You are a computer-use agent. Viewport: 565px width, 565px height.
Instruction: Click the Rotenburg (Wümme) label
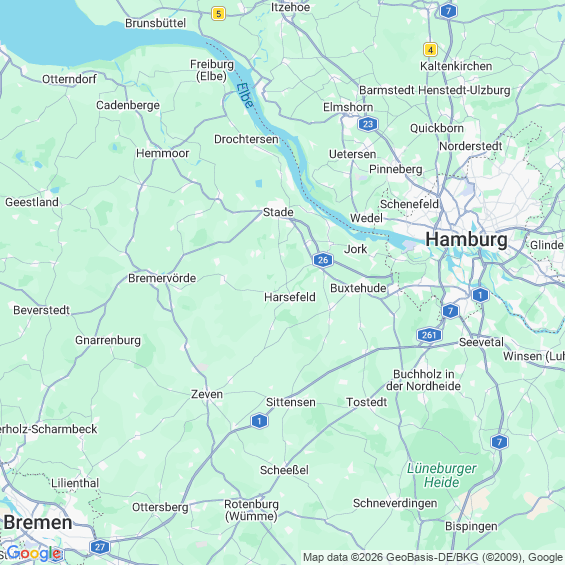tap(251, 510)
